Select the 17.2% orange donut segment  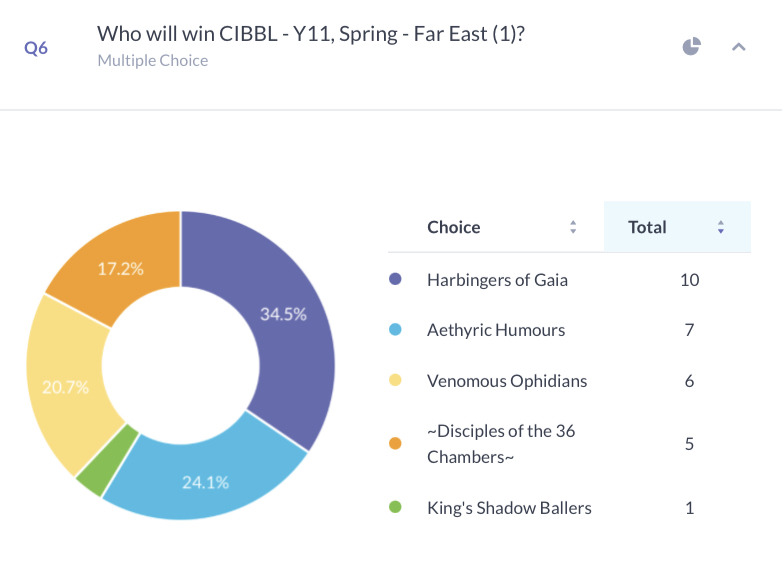tap(120, 269)
